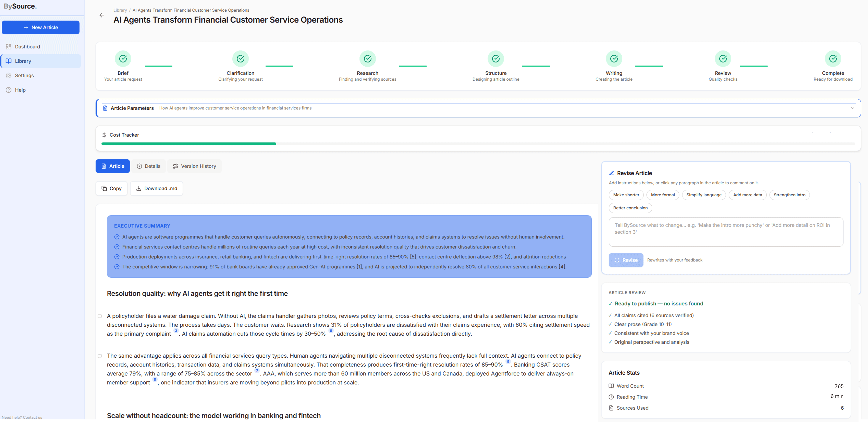
Task: Open the Details tab
Action: tap(149, 166)
